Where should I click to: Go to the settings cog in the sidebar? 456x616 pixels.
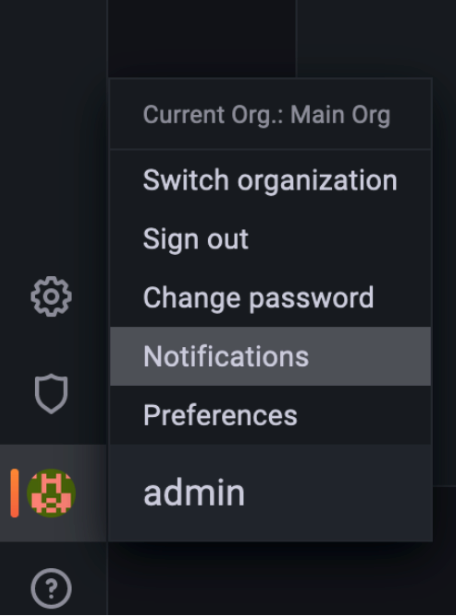coord(51,297)
